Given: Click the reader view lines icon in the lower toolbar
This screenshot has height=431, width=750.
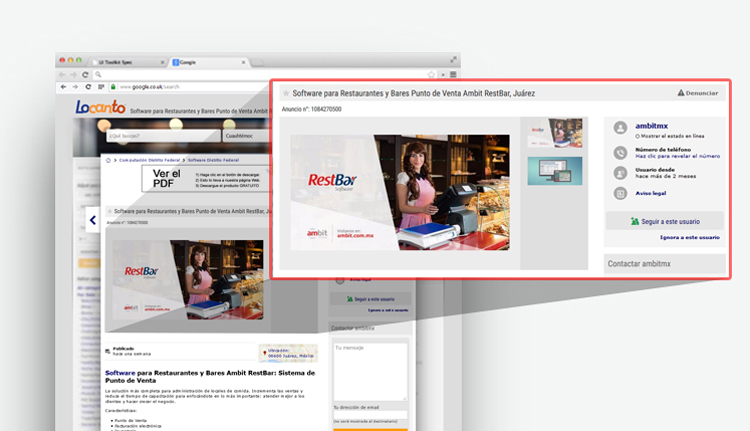Looking at the screenshot, I should [101, 87].
